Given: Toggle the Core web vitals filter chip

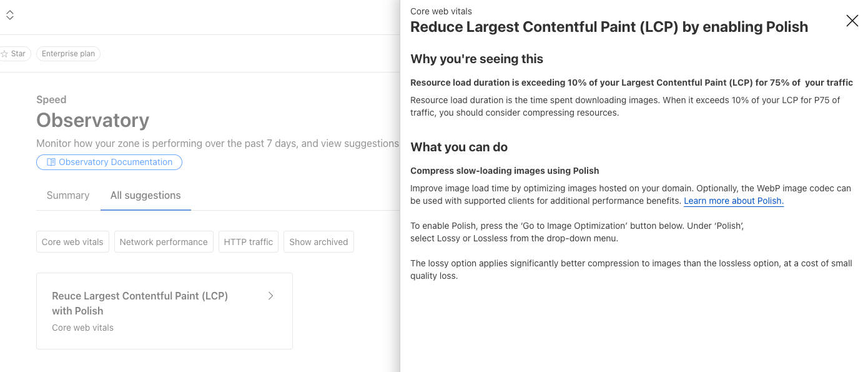Looking at the screenshot, I should 72,242.
